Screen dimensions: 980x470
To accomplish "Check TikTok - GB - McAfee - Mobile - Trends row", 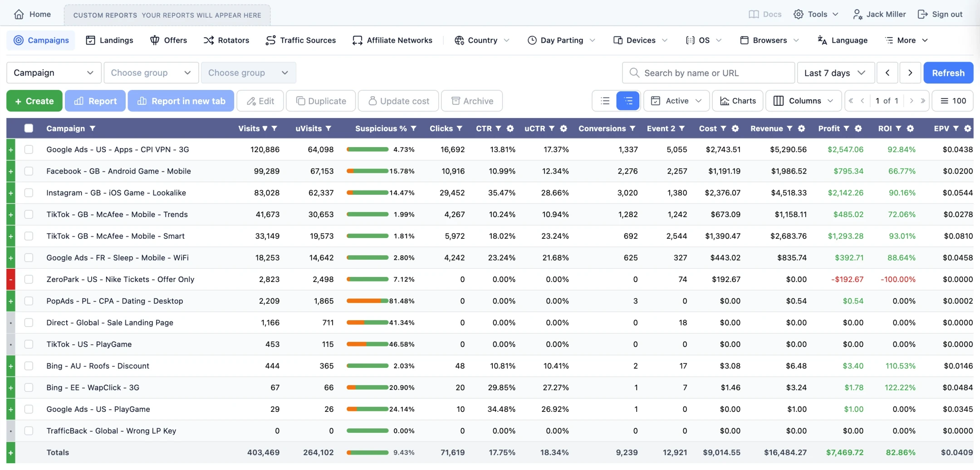I will coord(29,214).
